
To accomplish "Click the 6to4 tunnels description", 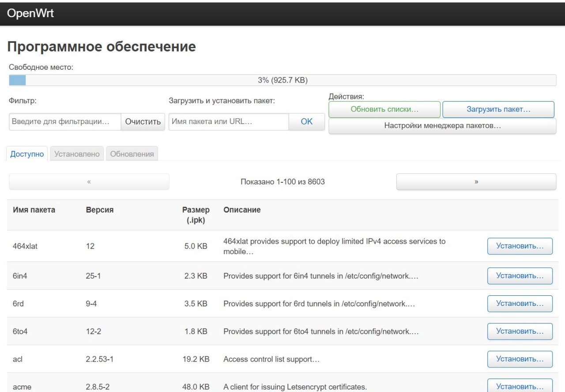I will pyautogui.click(x=321, y=332).
